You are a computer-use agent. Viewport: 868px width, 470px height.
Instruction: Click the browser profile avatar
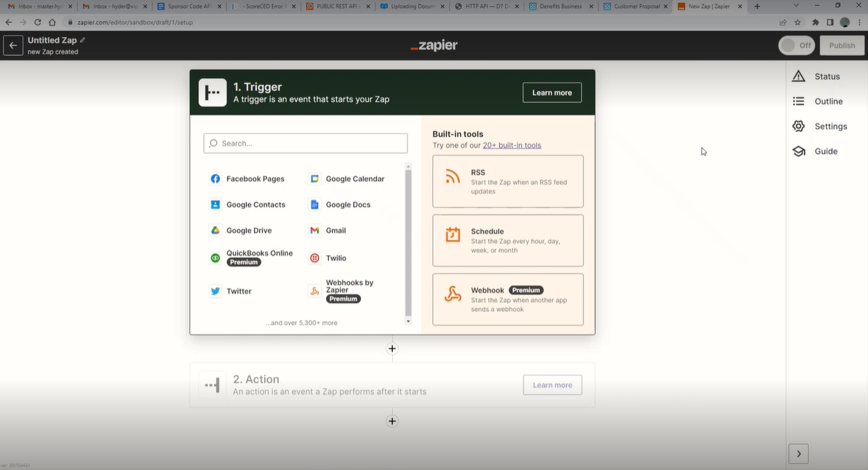[x=845, y=22]
